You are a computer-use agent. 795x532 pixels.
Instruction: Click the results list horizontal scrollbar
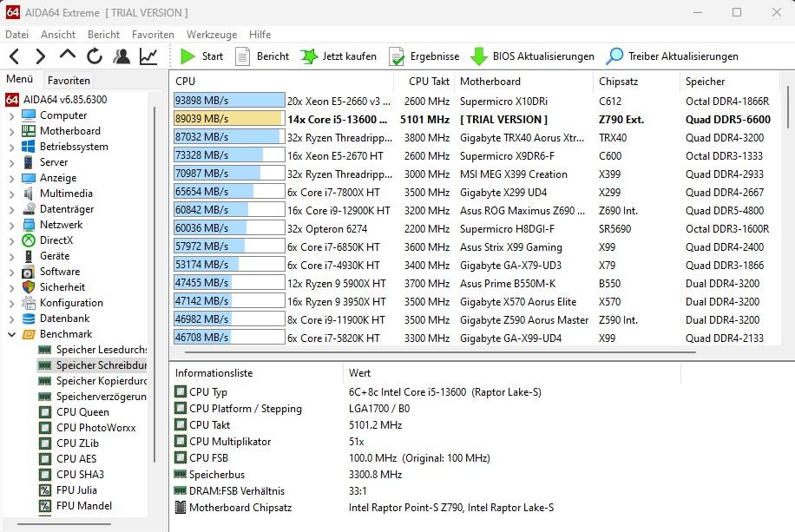pos(440,351)
